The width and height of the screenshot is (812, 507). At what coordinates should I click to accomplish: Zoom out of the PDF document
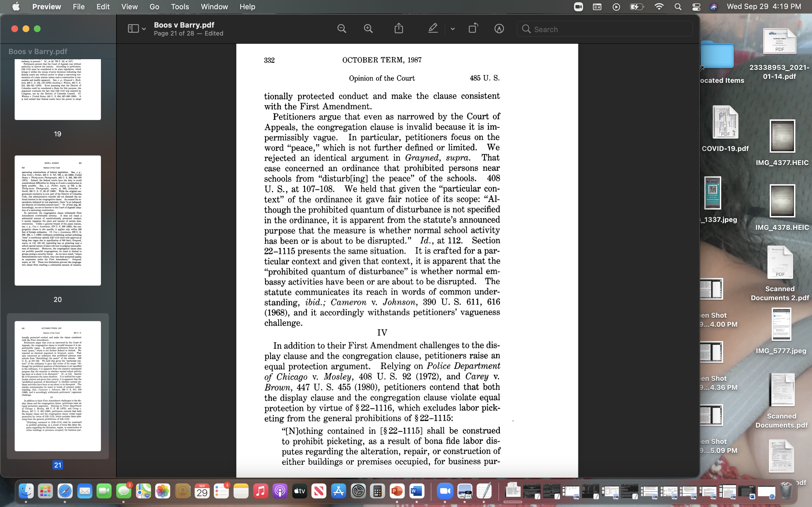[x=342, y=28]
